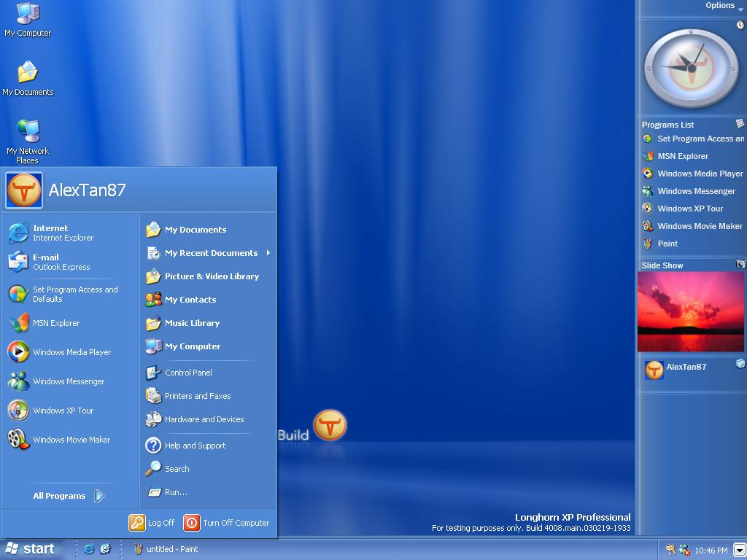The width and height of the screenshot is (747, 560).
Task: Click the keys icon in system tray
Action: pyautogui.click(x=670, y=550)
